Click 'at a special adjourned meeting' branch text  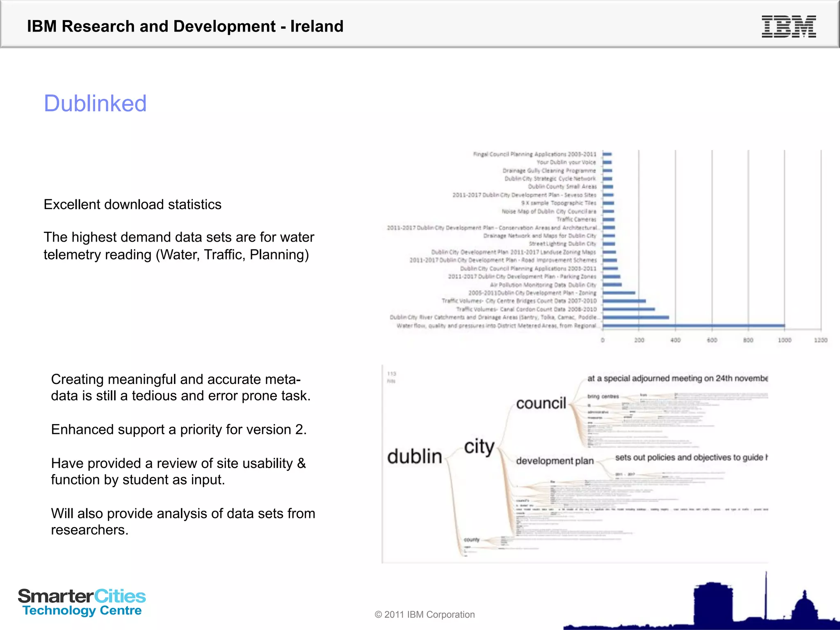point(678,378)
